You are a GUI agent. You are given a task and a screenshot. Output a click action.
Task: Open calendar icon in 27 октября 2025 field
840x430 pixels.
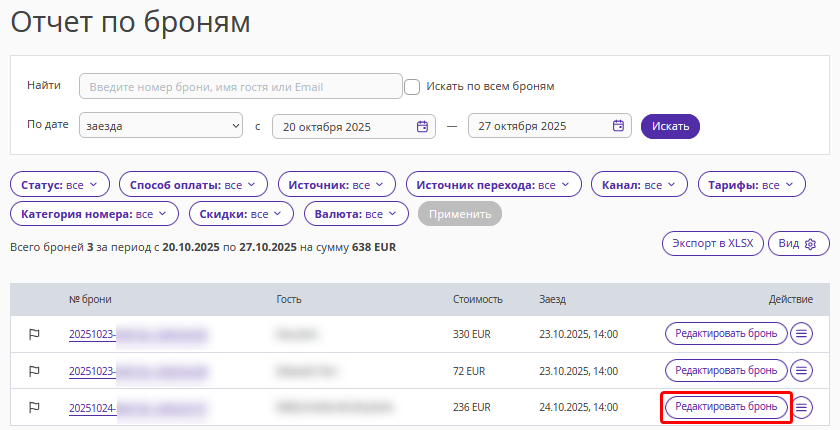point(618,126)
